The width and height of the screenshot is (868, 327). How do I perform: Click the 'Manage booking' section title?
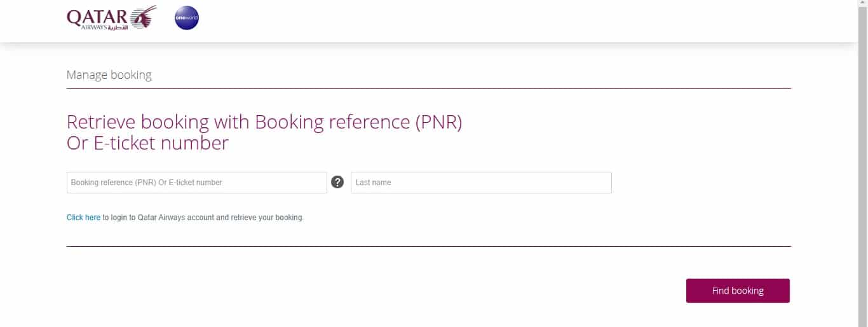point(109,75)
